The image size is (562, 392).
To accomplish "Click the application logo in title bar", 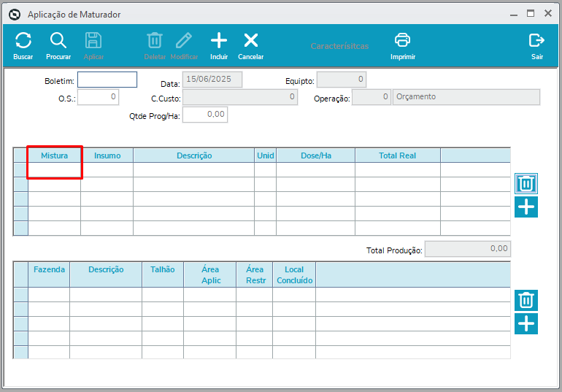I will click(15, 15).
